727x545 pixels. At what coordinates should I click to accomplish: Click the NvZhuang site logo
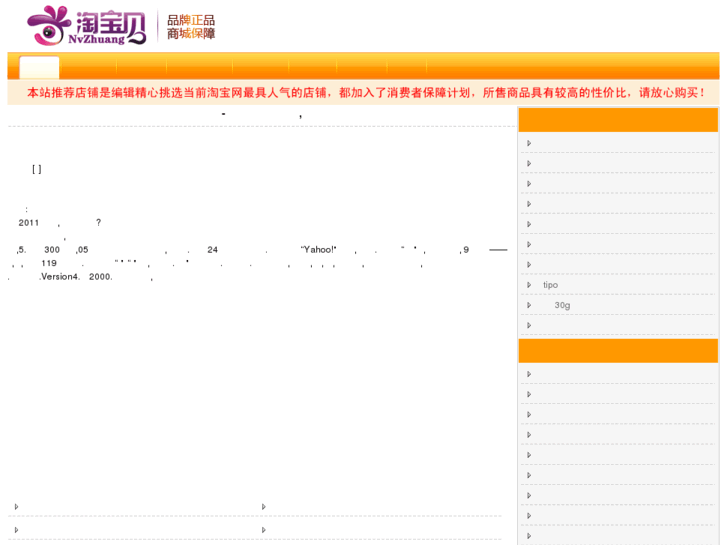point(87,26)
